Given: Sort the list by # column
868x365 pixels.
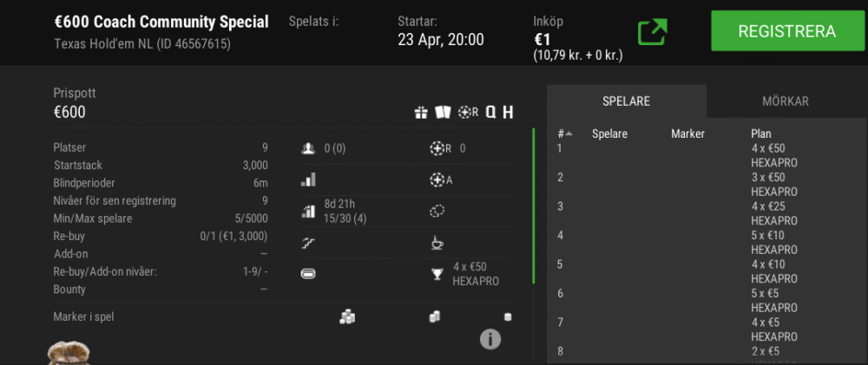Looking at the screenshot, I should (x=564, y=134).
